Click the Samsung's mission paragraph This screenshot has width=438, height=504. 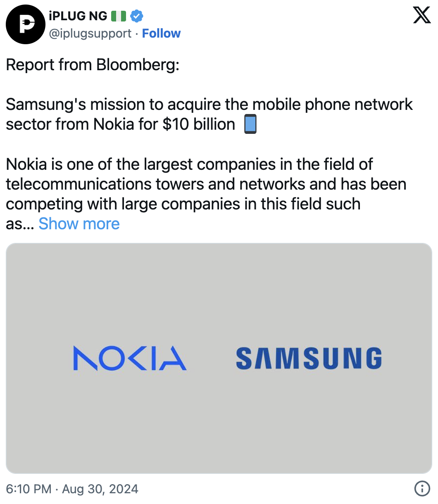(x=209, y=114)
